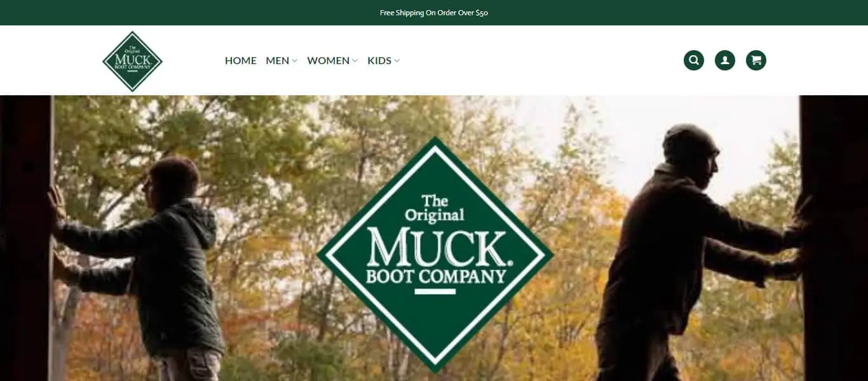This screenshot has width=868, height=381.
Task: Expand the MEN dropdown chevron
Action: point(294,61)
